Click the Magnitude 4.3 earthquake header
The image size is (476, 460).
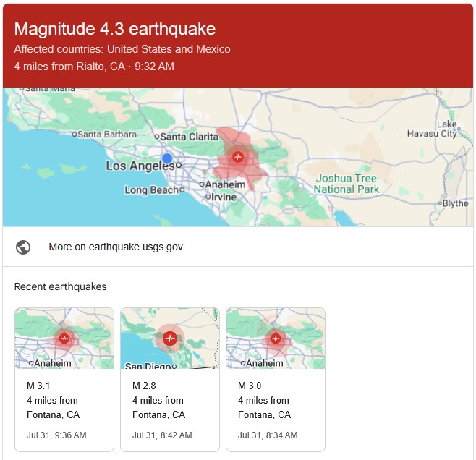115,29
